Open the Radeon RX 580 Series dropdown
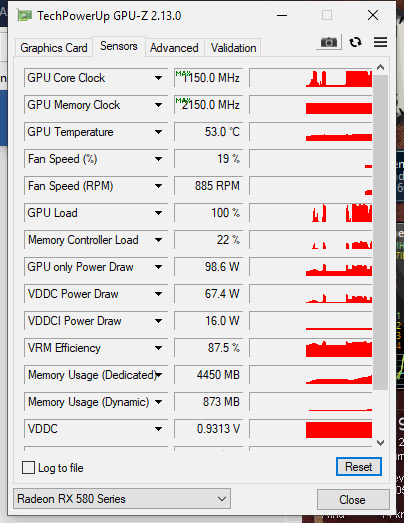The width and height of the screenshot is (404, 523). click(122, 499)
